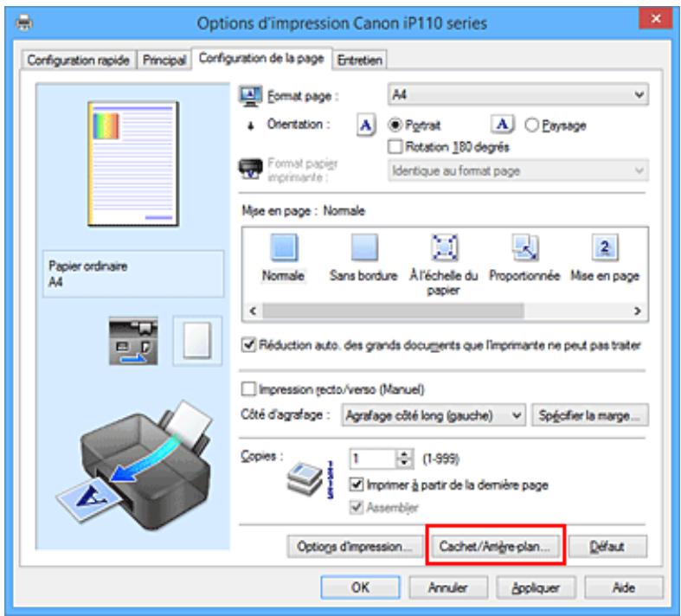Click the printer title bar icon

tap(23, 22)
